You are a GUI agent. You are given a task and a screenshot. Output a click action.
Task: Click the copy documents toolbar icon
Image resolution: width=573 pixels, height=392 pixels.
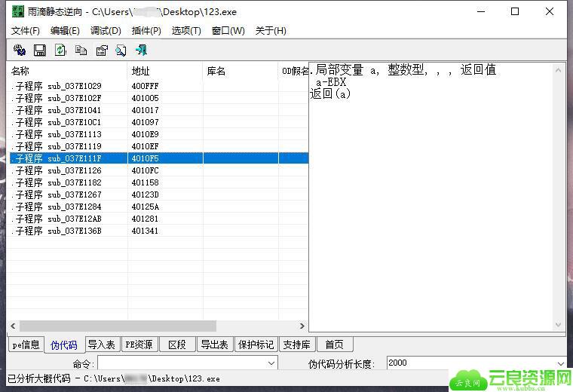tap(81, 50)
